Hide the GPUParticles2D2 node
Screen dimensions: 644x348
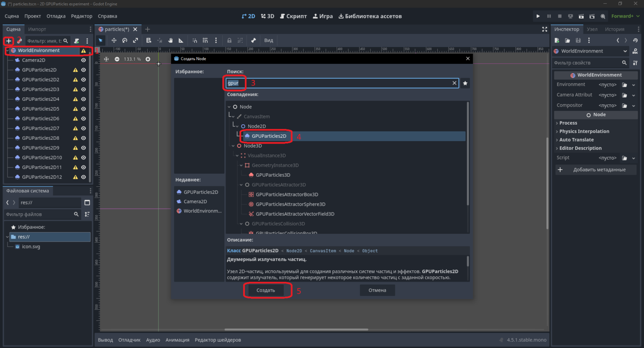coord(83,79)
